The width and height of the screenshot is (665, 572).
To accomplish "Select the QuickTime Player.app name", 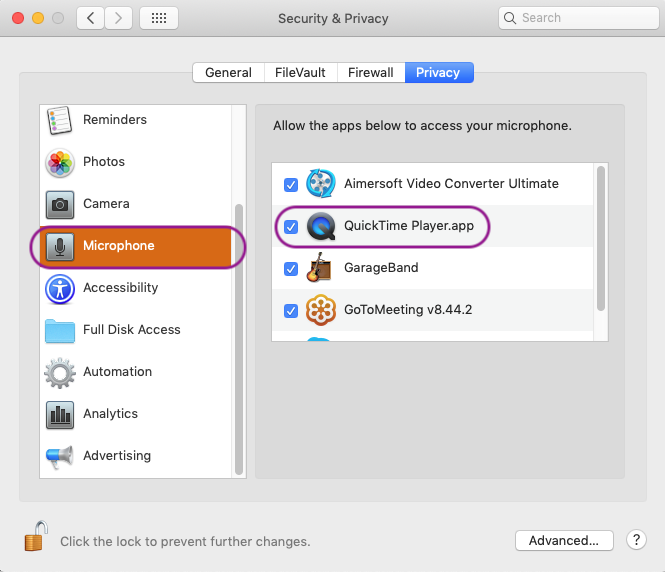I will point(409,226).
